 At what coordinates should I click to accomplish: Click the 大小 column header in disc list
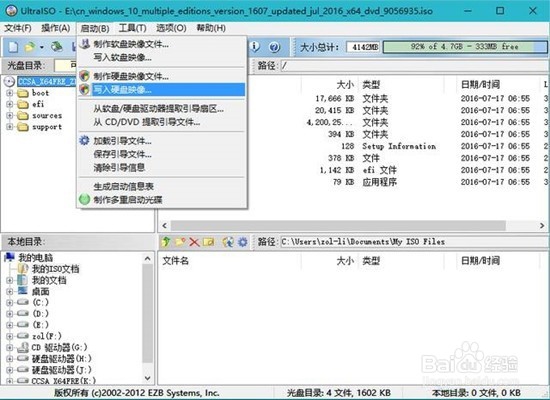coord(345,85)
